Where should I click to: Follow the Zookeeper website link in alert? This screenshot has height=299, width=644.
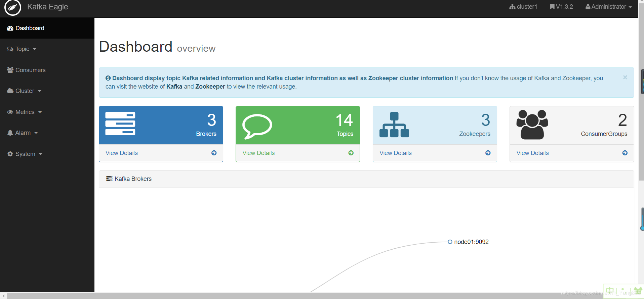pos(210,87)
